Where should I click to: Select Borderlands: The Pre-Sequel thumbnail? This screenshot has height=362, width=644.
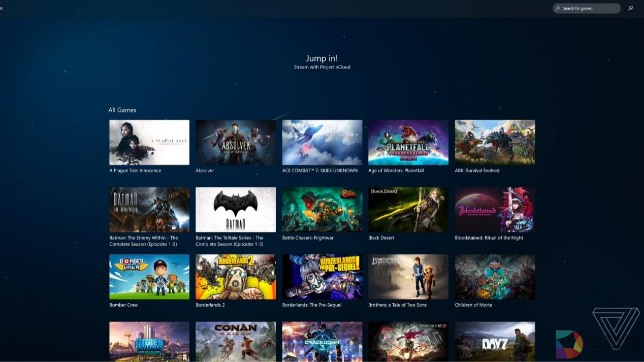[322, 277]
